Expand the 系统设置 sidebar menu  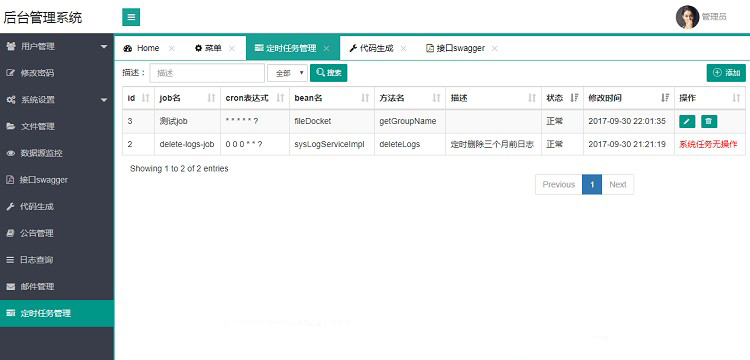pos(57,100)
